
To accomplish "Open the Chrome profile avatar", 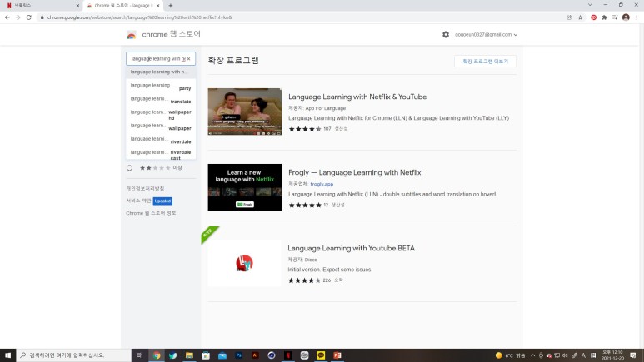I will click(x=626, y=17).
